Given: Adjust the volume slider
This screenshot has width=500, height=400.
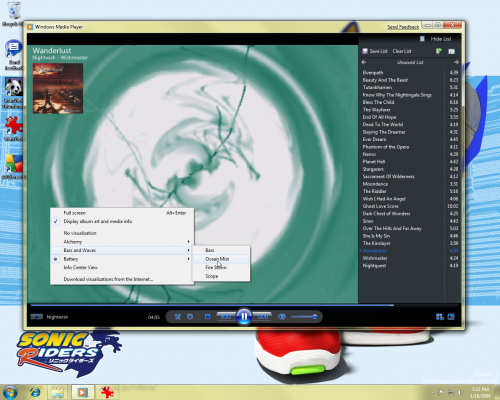Looking at the screenshot, I should (x=303, y=317).
